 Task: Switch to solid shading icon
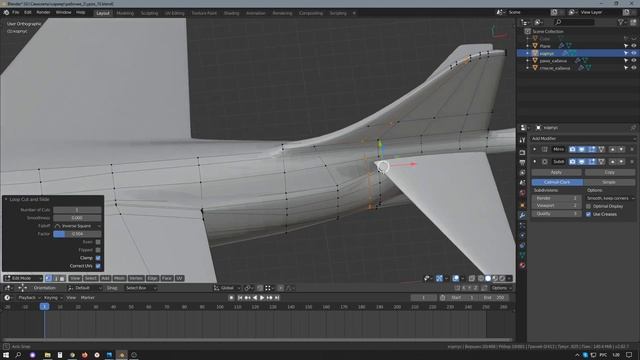tap(488, 278)
